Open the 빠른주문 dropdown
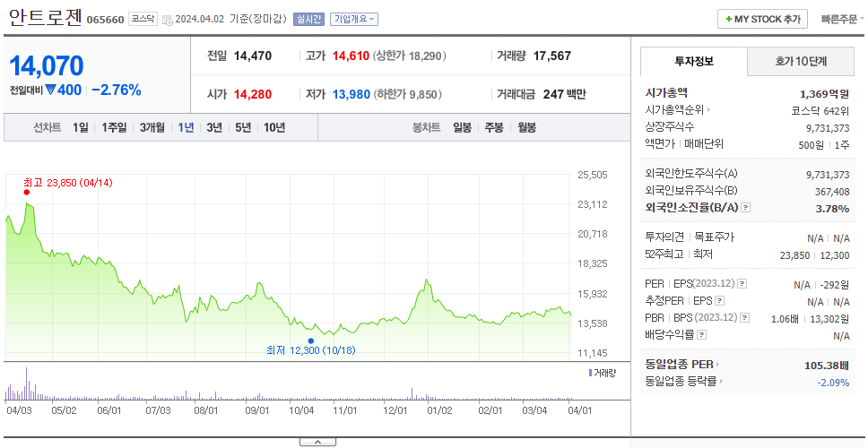Screen dimensions: 868x448 pos(843,20)
